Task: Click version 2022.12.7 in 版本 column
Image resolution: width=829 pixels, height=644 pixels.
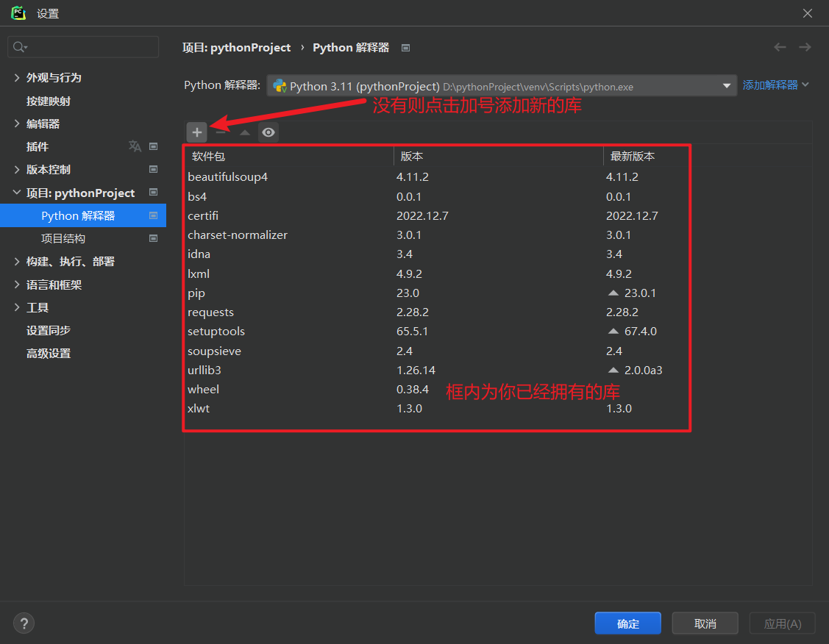Action: pos(422,215)
